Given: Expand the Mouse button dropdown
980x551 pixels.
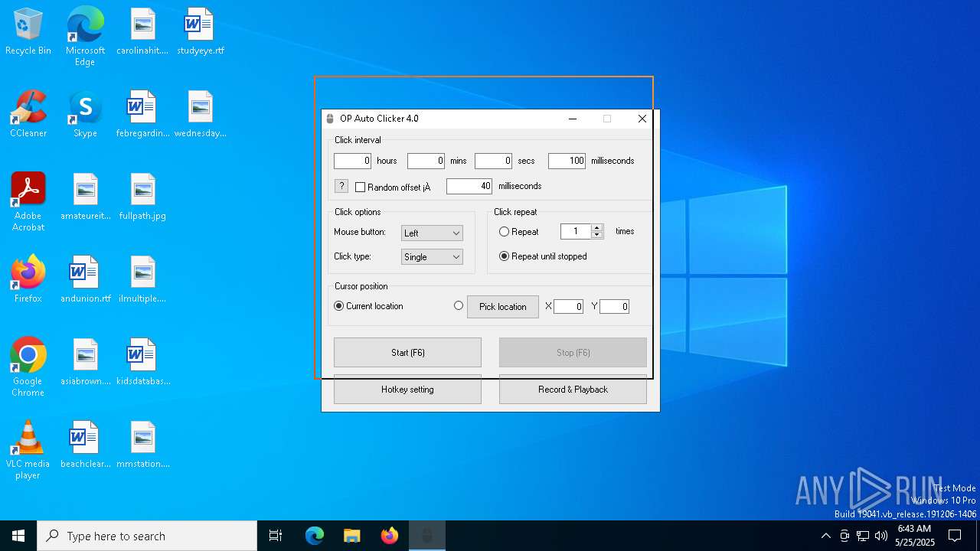Looking at the screenshot, I should click(432, 233).
